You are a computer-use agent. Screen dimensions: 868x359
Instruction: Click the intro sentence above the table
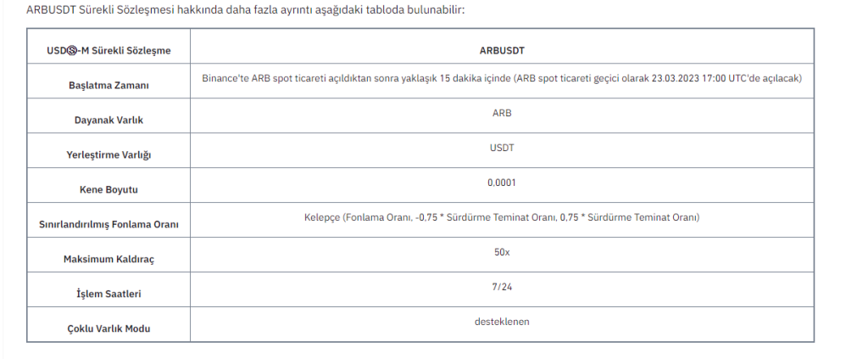click(x=246, y=9)
